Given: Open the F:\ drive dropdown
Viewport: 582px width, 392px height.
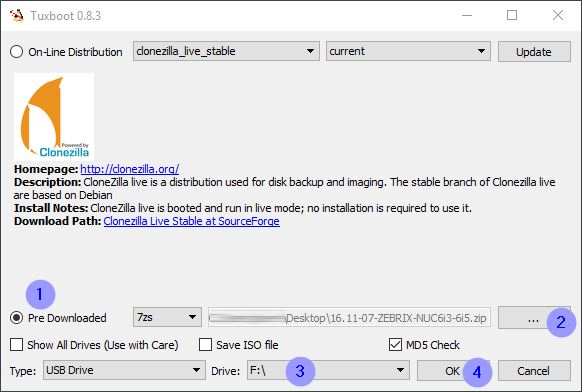Looking at the screenshot, I should (328, 370).
